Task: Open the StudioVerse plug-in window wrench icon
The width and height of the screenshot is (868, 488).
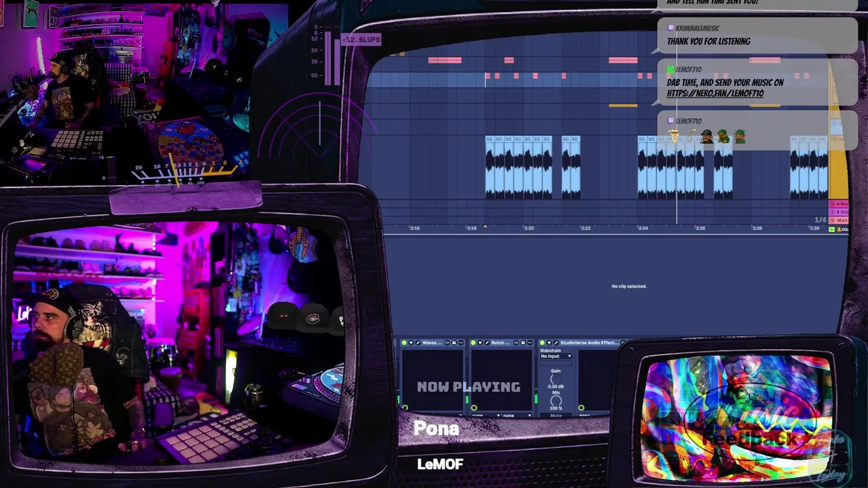Action: click(556, 343)
